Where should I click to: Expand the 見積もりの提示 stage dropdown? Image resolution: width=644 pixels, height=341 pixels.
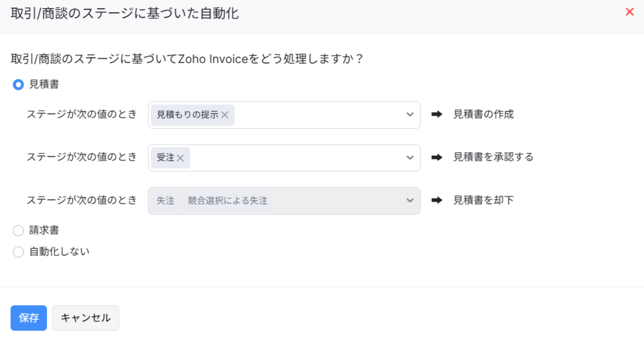pos(410,114)
